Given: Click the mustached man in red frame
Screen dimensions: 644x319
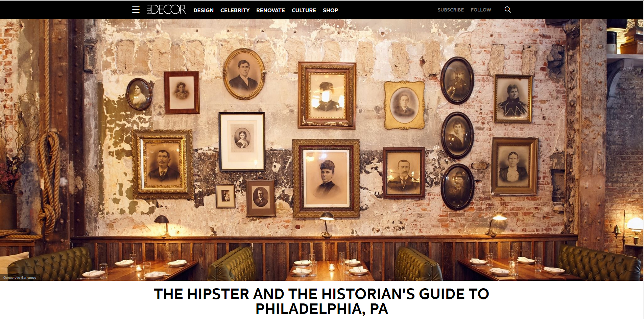Looking at the screenshot, I should point(404,173).
